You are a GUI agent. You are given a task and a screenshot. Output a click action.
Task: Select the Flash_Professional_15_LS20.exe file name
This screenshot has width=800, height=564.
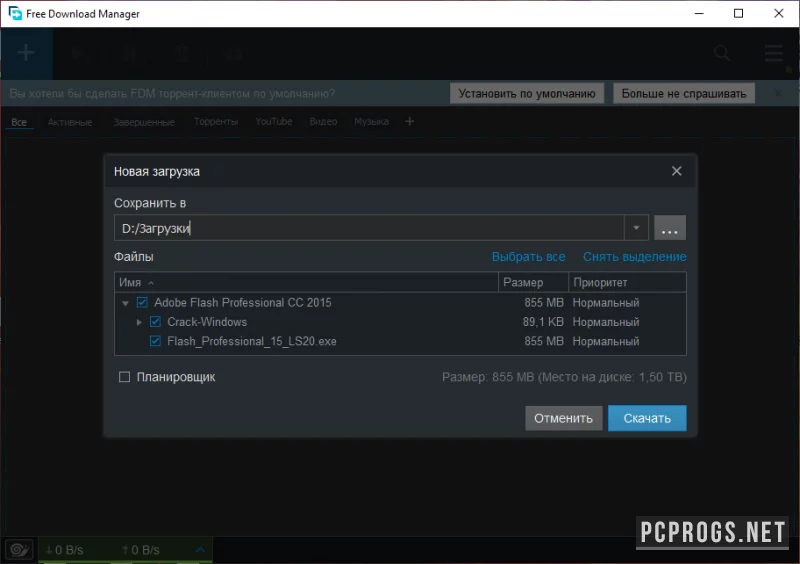252,341
